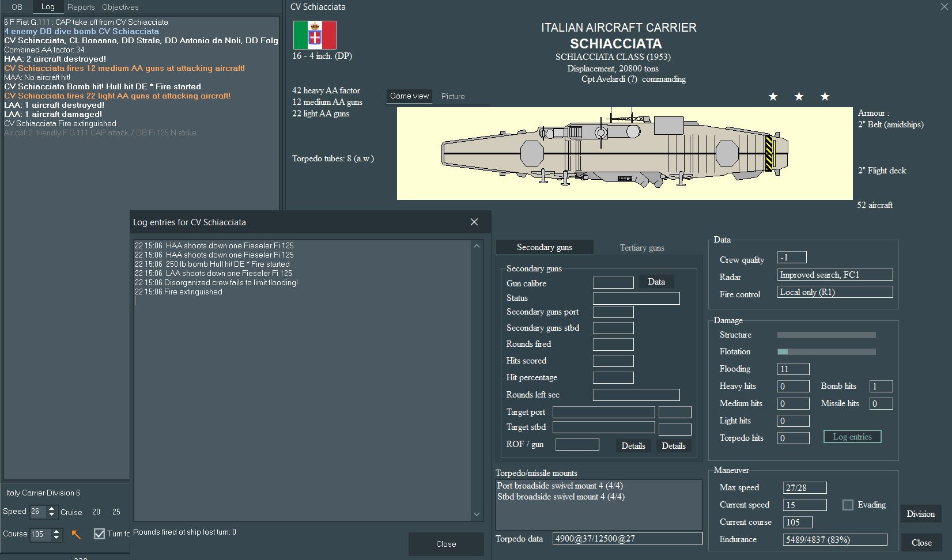Select Port broadside swivel mount 4 entry
The width and height of the screenshot is (952, 560).
coord(560,486)
